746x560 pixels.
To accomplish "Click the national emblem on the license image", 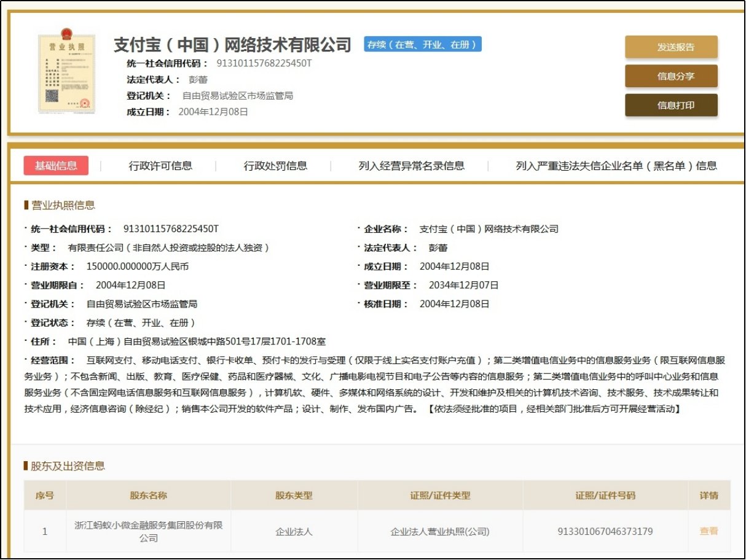I will pyautogui.click(x=68, y=35).
